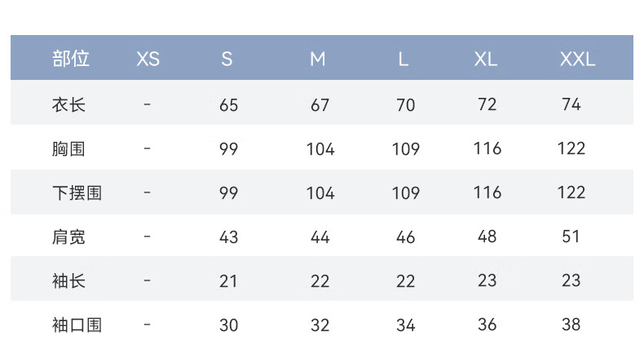Viewport: 644px width, 353px height.
Task: Click the 袖口围 value 30 for S
Action: pos(228,325)
